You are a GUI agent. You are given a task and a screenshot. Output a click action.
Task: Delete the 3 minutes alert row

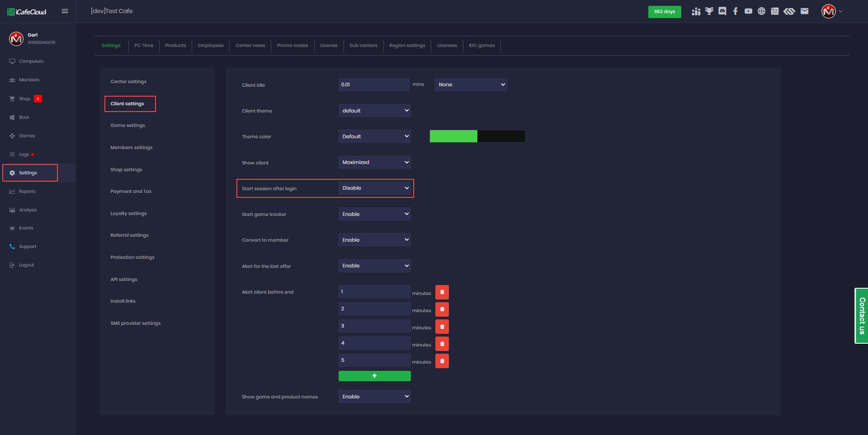pyautogui.click(x=442, y=327)
